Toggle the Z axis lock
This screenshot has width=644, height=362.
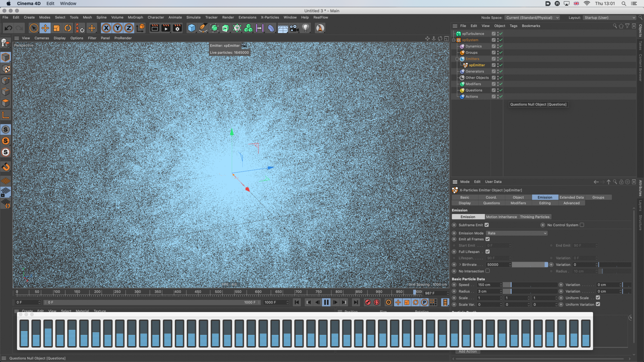click(129, 28)
